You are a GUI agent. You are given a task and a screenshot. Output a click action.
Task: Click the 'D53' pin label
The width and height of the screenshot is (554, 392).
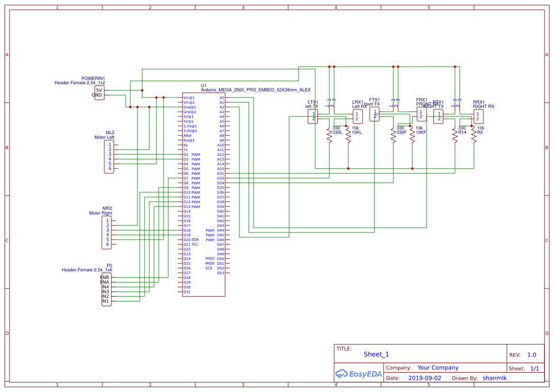pos(220,273)
